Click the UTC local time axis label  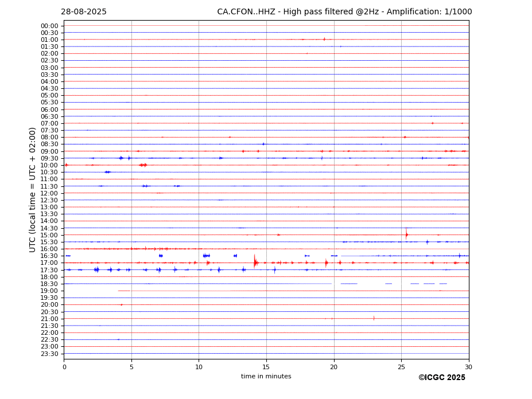click(32, 190)
